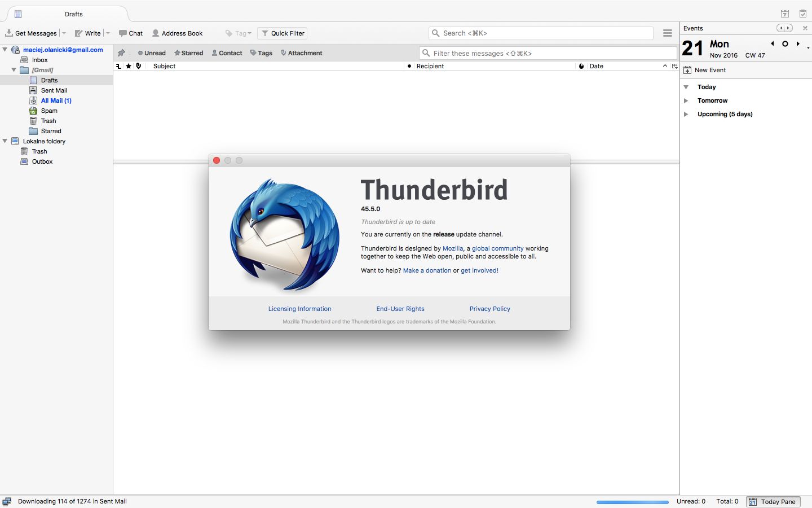Open the Trash folder under Lokalne foldery
This screenshot has width=812, height=508.
[x=39, y=151]
